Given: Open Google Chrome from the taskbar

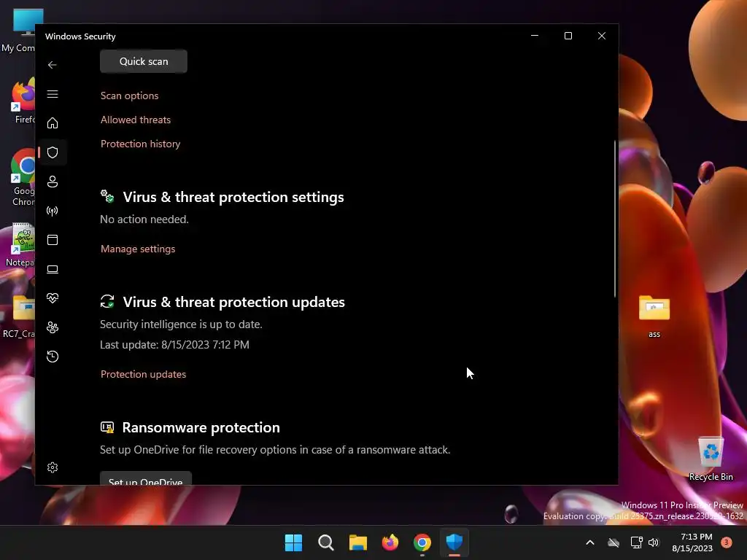Looking at the screenshot, I should tap(422, 542).
